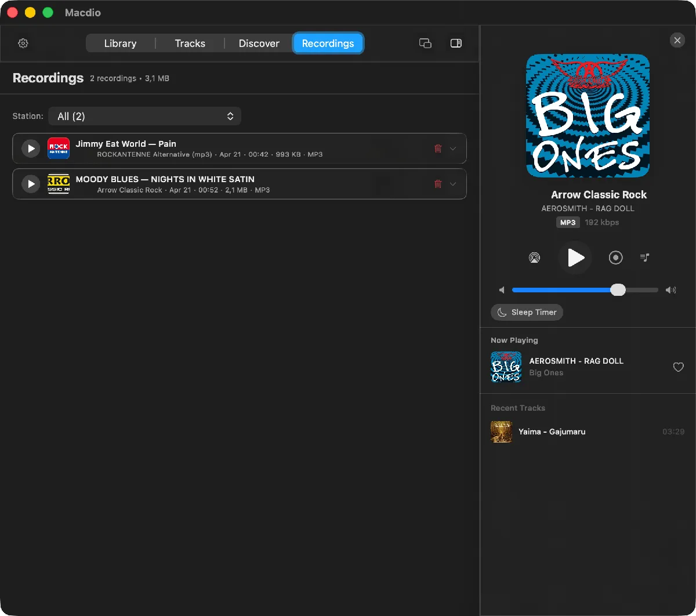Click the Big Ones large album artwork
This screenshot has width=696, height=616.
(588, 115)
